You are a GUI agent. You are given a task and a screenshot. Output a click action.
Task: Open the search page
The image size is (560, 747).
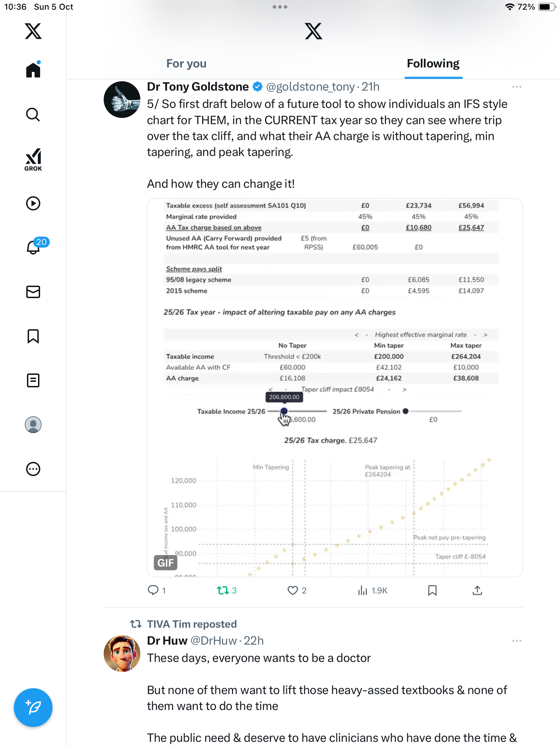point(33,114)
